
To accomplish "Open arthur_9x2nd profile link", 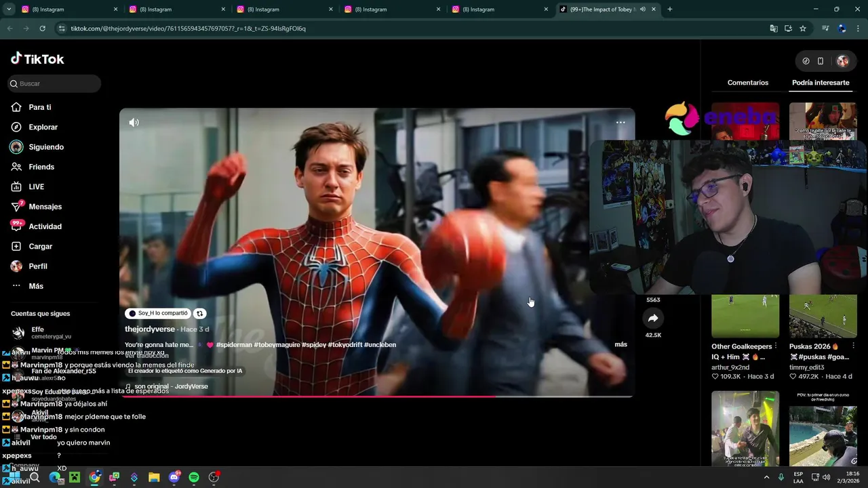I will (x=730, y=367).
